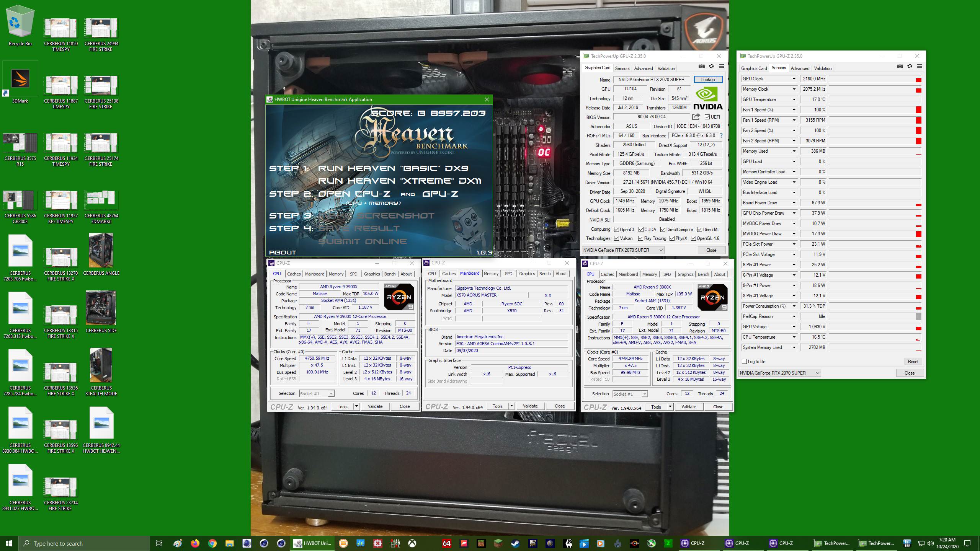Viewport: 980px width, 551px height.
Task: Expand GPU Clock sensor dropdown
Action: pos(794,79)
